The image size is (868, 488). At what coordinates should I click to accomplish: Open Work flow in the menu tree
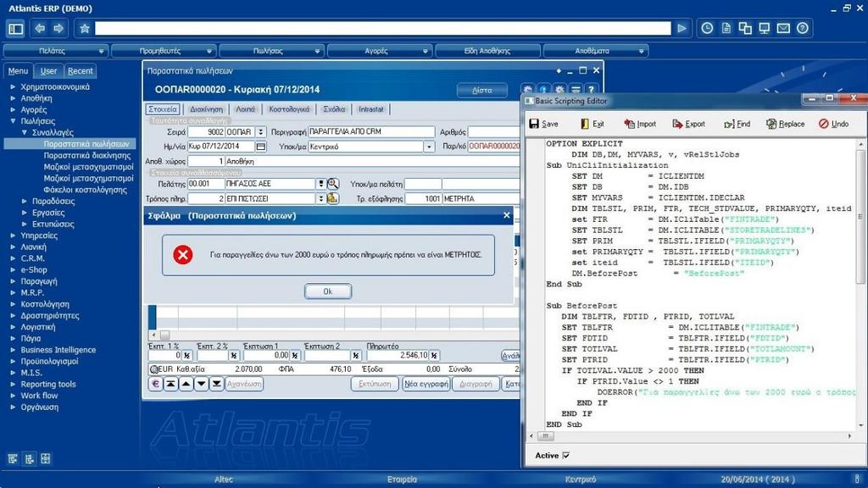(39, 396)
